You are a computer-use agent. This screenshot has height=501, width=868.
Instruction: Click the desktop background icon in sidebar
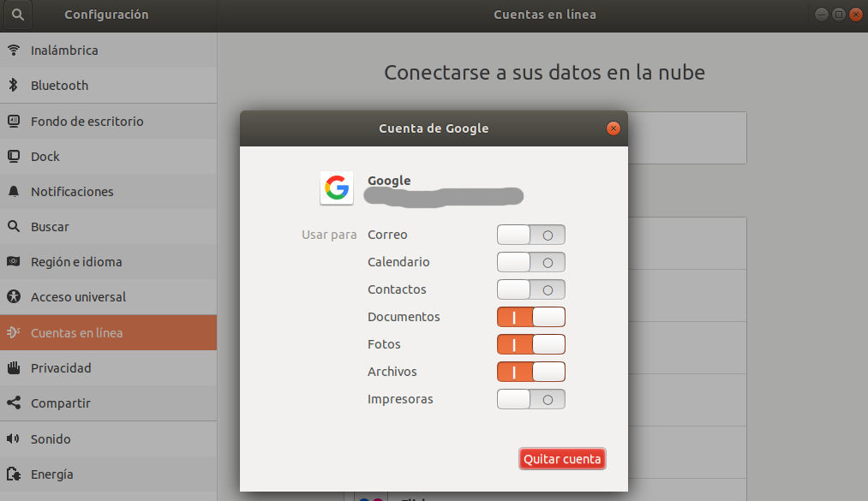tap(14, 121)
